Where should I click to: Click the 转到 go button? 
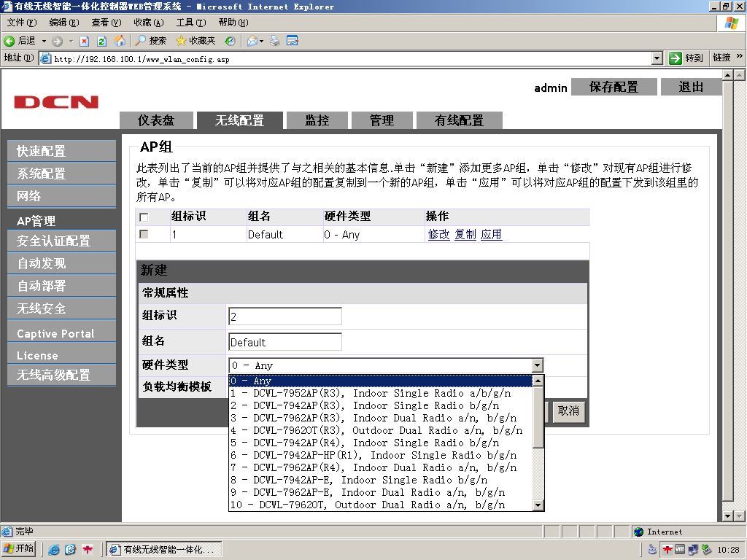point(686,58)
